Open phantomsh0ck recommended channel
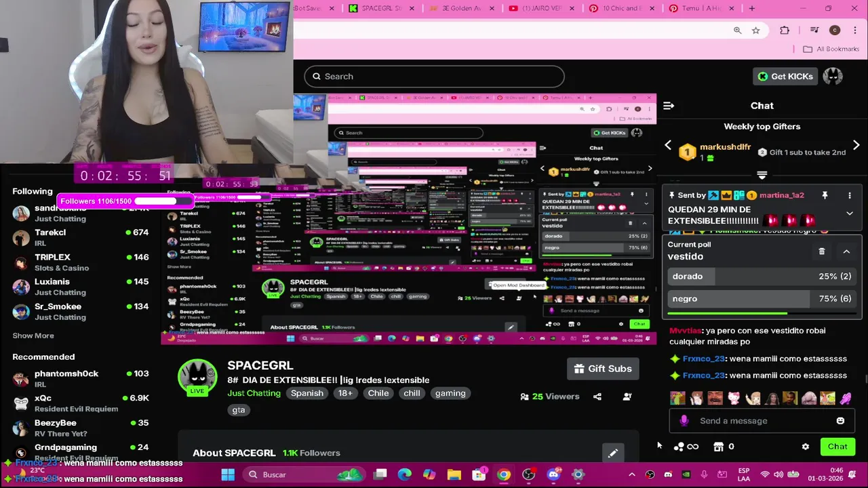Screen dimensions: 868x488 [x=81, y=379]
